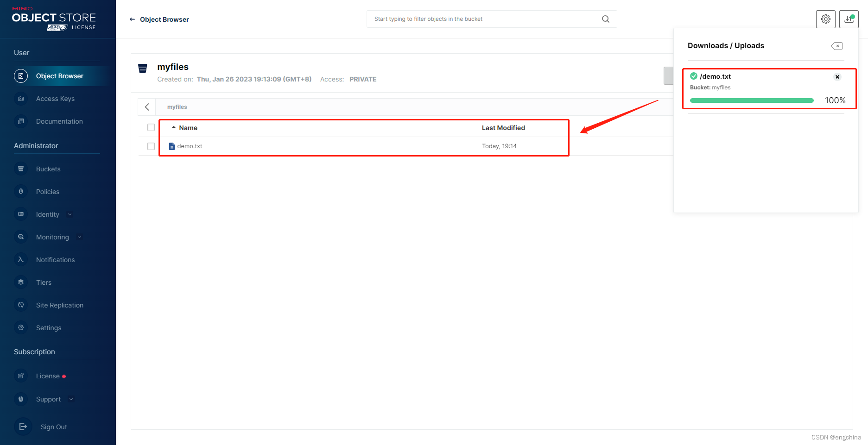Click the Notifications lambda icon

[x=21, y=260]
